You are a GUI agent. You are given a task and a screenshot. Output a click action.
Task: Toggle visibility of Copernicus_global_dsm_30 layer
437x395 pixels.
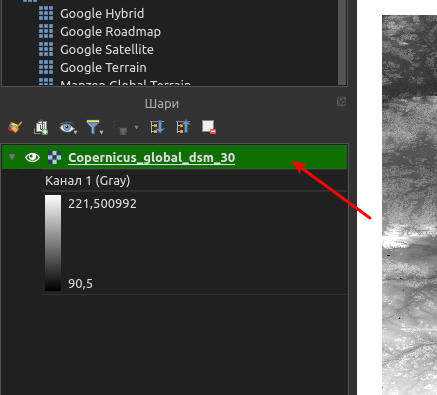32,157
